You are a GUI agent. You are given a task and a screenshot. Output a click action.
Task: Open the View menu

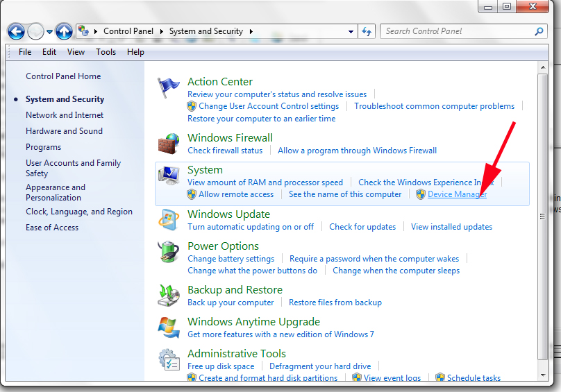[x=76, y=52]
